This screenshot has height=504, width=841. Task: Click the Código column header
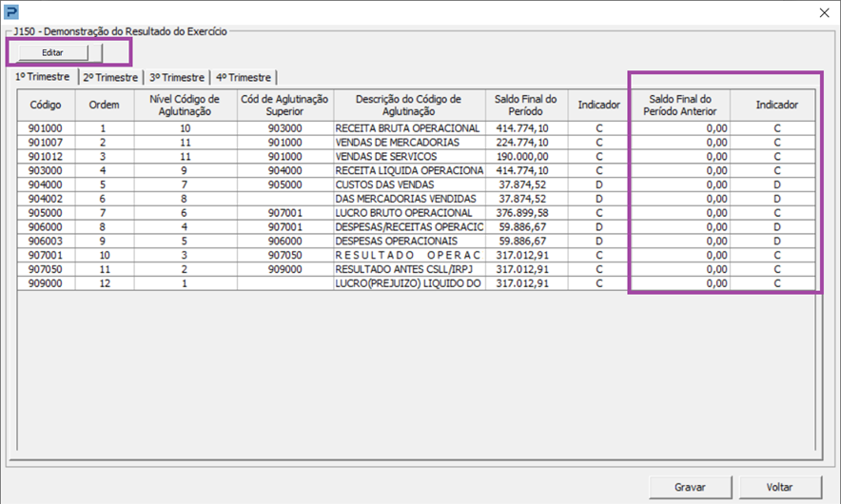tap(46, 105)
